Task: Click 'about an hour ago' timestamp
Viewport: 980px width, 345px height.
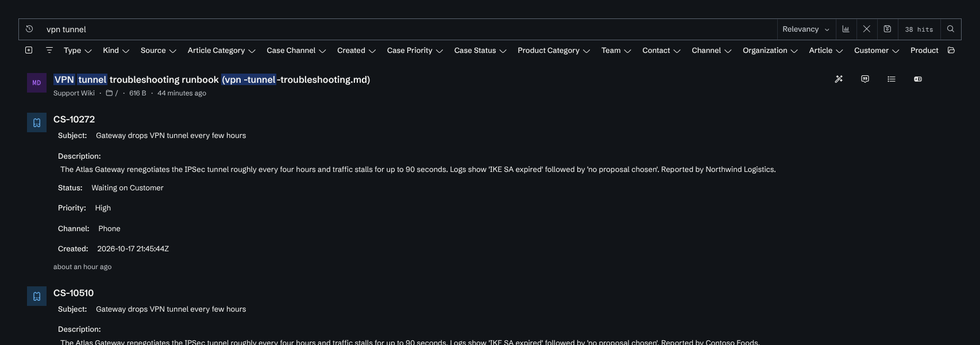Action: pos(83,267)
